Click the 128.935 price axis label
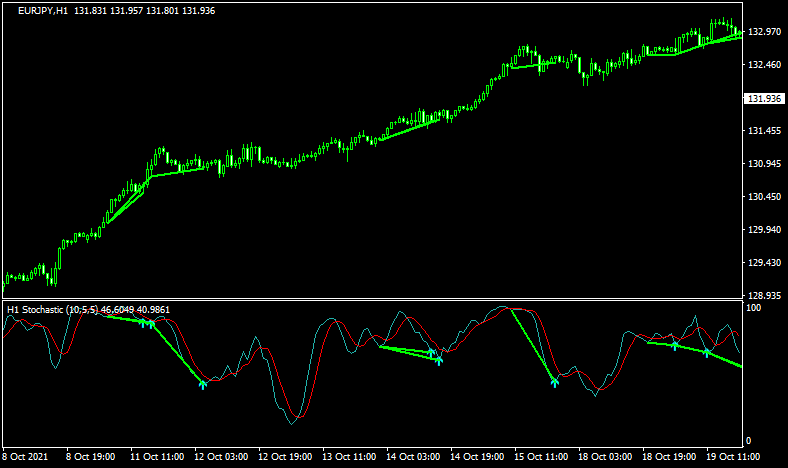This screenshot has width=788, height=468. (x=764, y=296)
